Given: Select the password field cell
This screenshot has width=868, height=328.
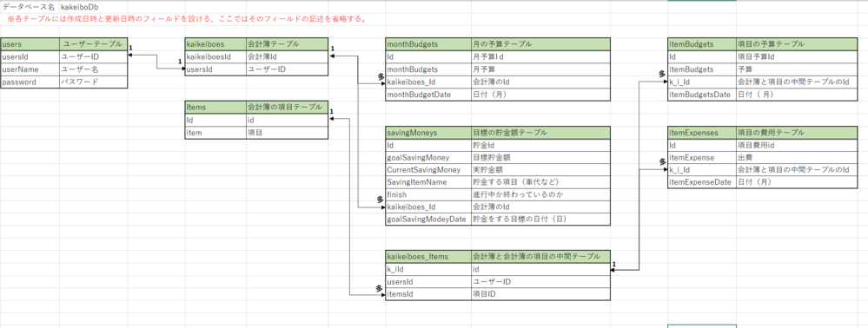Looking at the screenshot, I should click(30, 82).
